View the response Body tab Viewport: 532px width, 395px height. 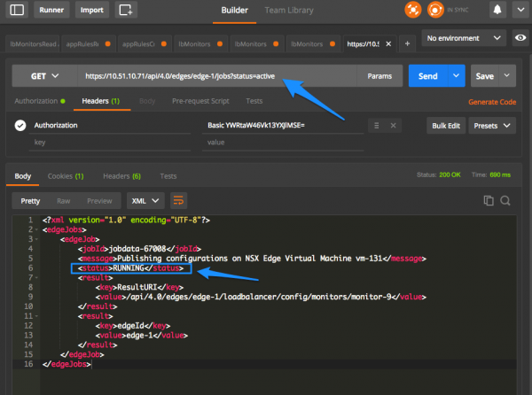pyautogui.click(x=23, y=176)
